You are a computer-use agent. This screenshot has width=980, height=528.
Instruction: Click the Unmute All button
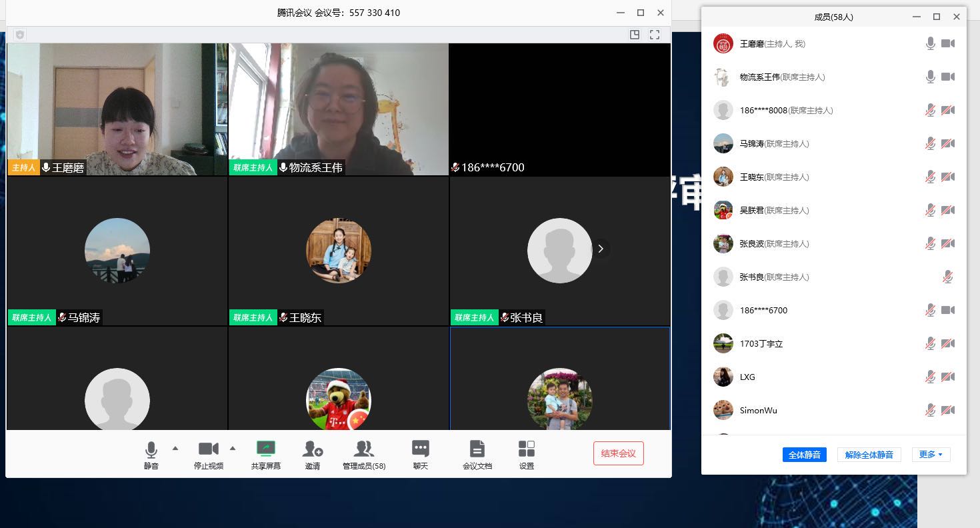[869, 455]
